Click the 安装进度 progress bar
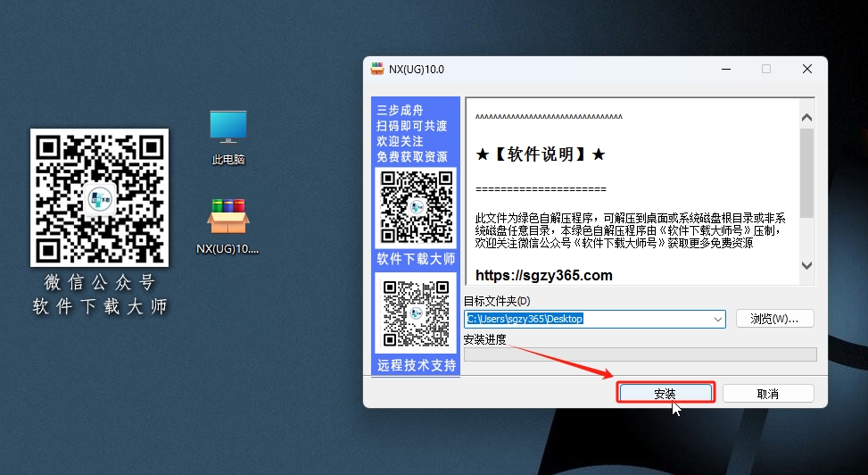The image size is (868, 475). [640, 354]
